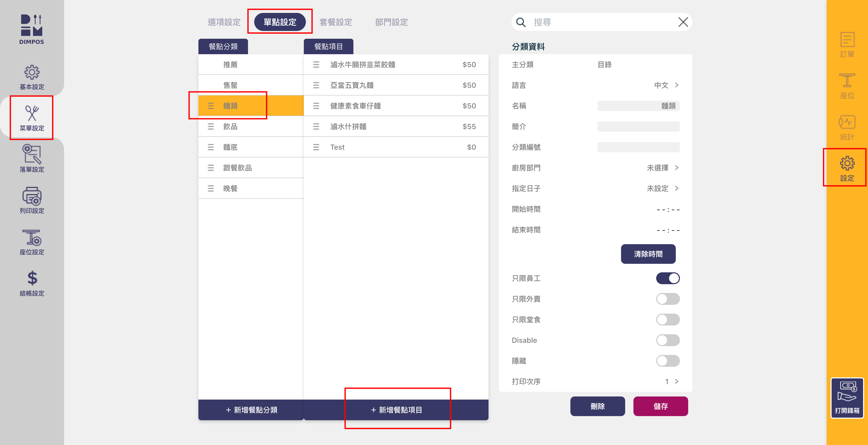
Task: Enable the Disable toggle switch
Action: point(667,340)
